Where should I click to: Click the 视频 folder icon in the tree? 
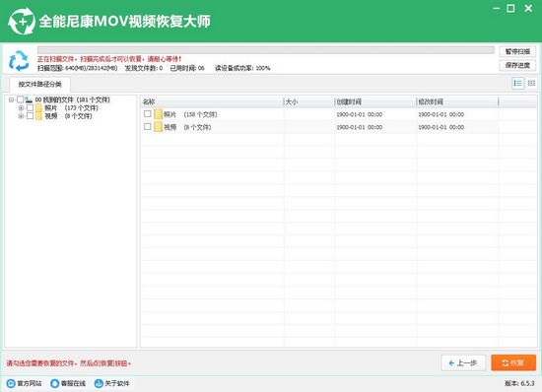pyautogui.click(x=38, y=116)
